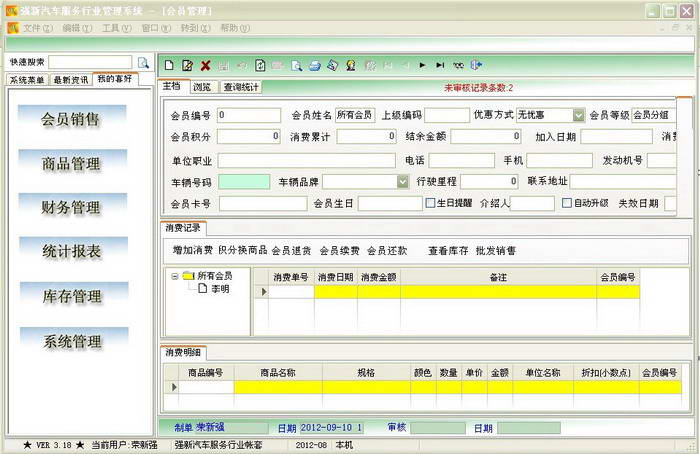Click the exit door icon
Image resolution: width=700 pixels, height=454 pixels.
[x=476, y=65]
